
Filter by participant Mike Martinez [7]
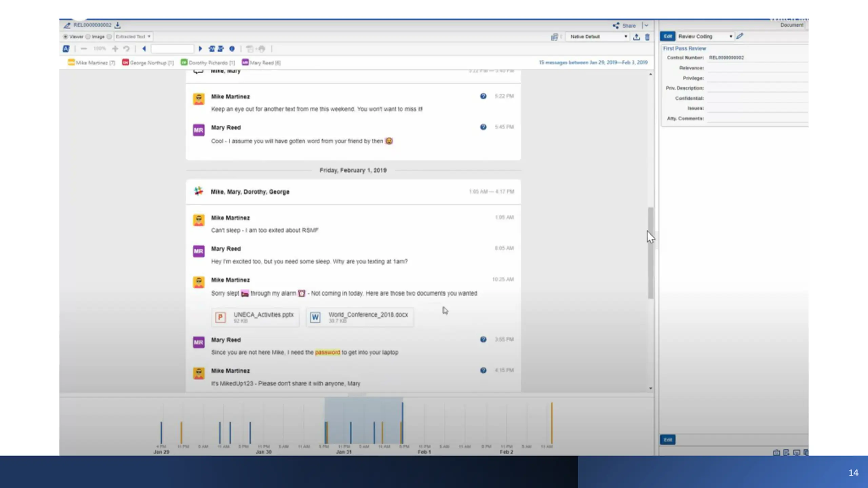[x=92, y=63]
